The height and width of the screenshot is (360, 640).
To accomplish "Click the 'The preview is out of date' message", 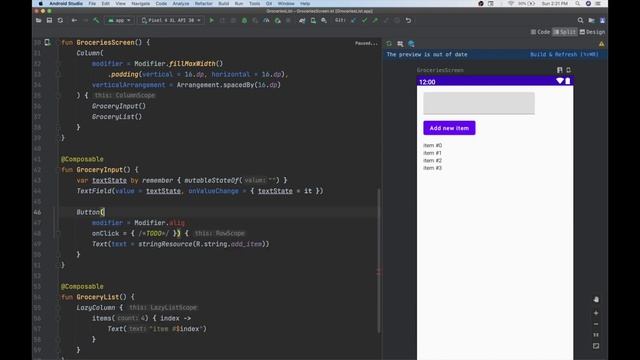I will point(427,54).
